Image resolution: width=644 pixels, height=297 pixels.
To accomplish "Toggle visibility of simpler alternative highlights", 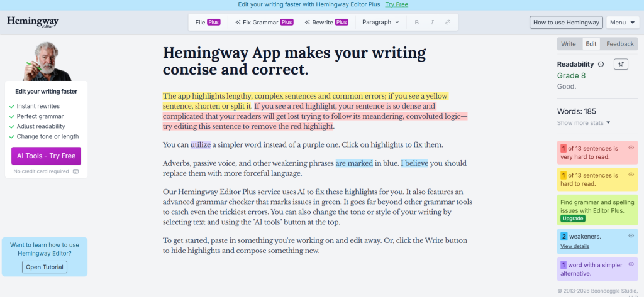I will [631, 264].
